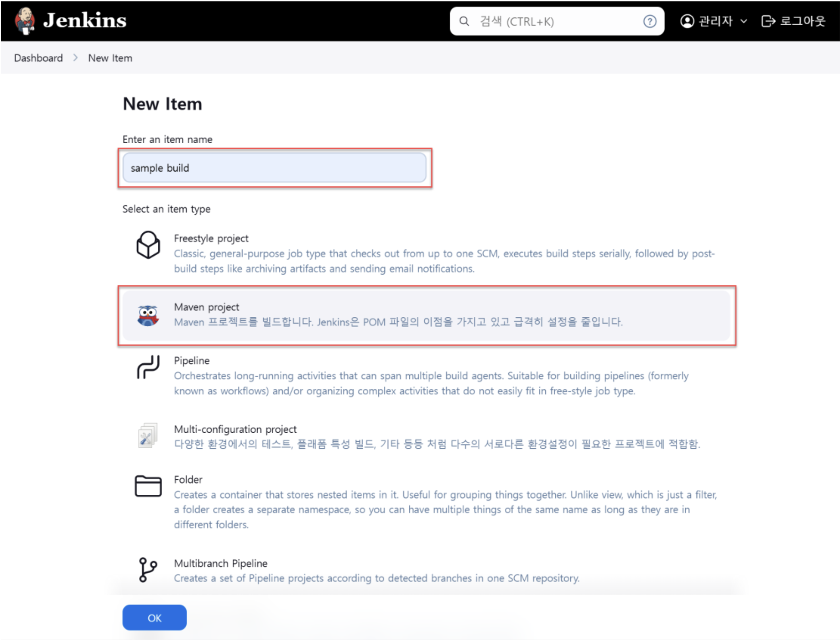
Task: Choose Pipeline as the item type
Action: click(x=192, y=361)
